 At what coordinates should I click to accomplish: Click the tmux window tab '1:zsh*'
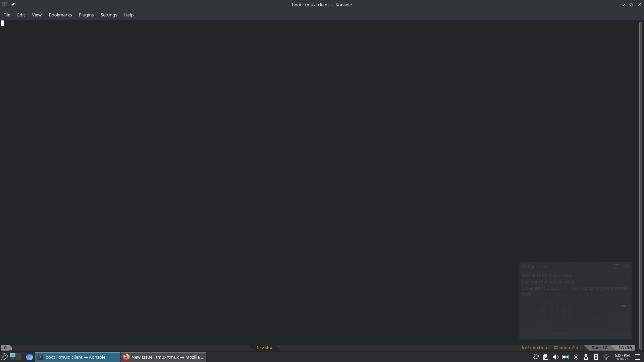[264, 348]
